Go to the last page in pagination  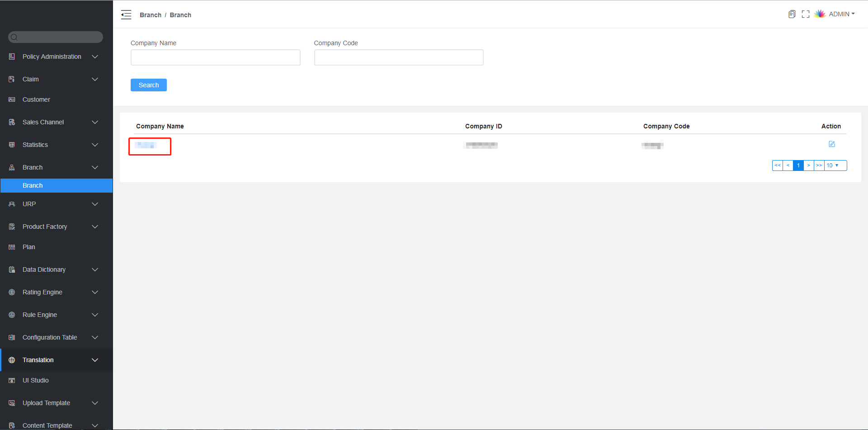(819, 165)
